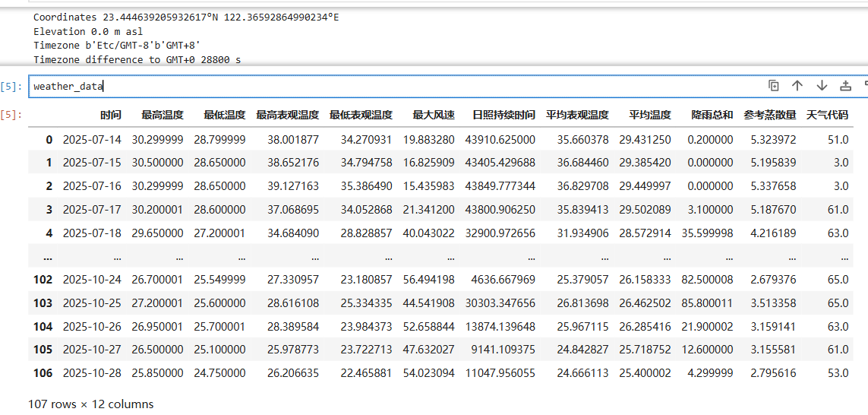Select the 参考蒸散量 column header
The image size is (868, 415).
pyautogui.click(x=770, y=116)
